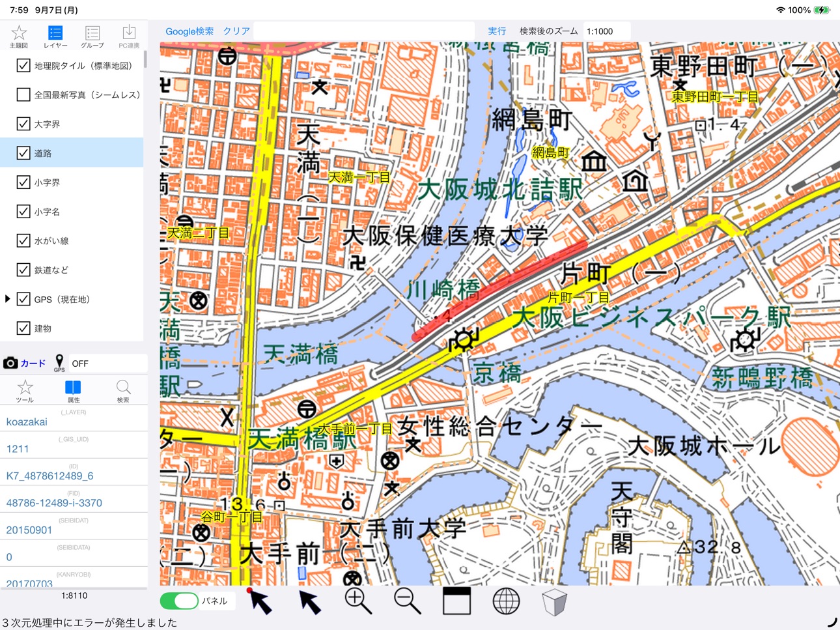Click the globe icon
840x630 pixels.
coord(506,601)
